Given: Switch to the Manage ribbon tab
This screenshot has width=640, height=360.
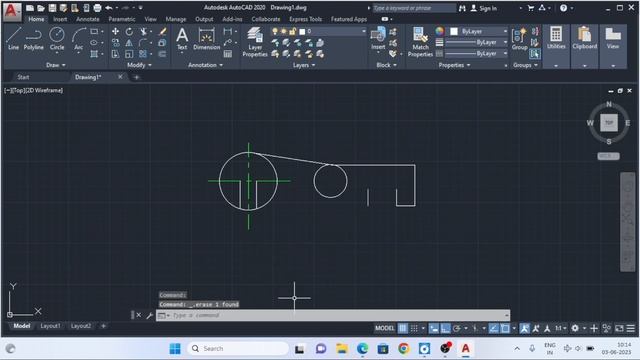Looking at the screenshot, I should click(176, 19).
